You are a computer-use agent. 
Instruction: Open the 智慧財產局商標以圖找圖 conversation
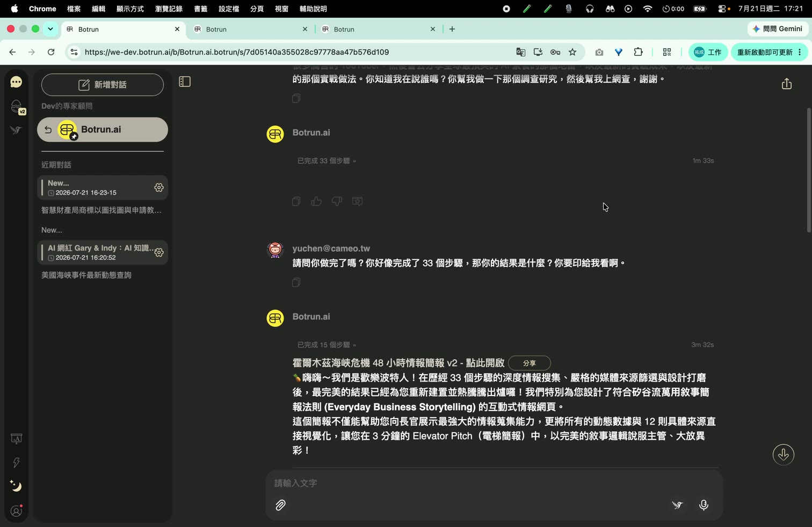(102, 210)
